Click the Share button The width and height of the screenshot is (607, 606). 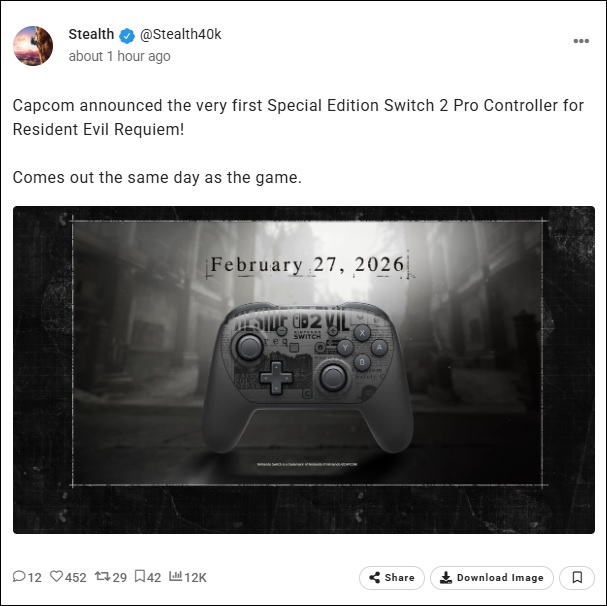[392, 578]
